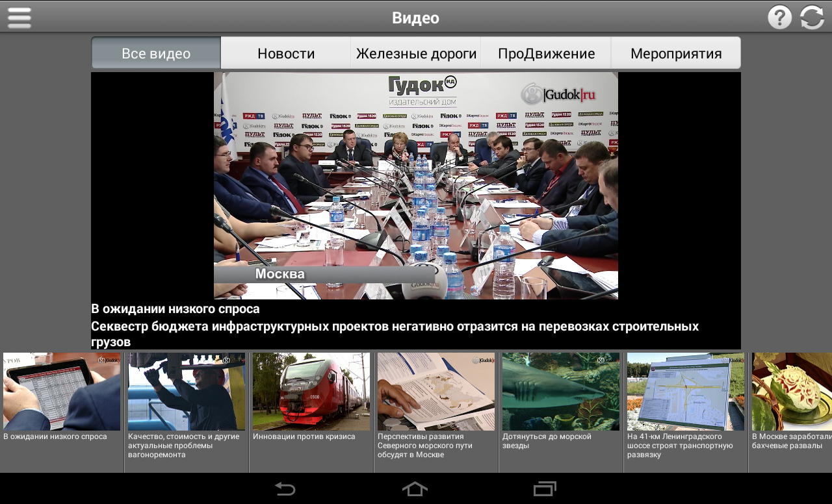832x504 pixels.
Task: Select caption 'Качество, стоимость и другие актуальные проблемы'
Action: 184,446
